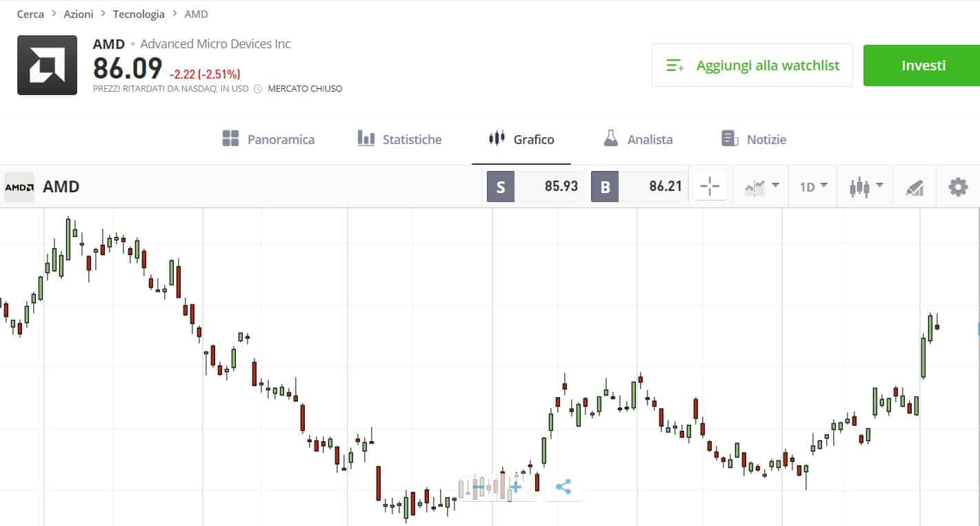Click the latest candlestick on the chart

937,325
